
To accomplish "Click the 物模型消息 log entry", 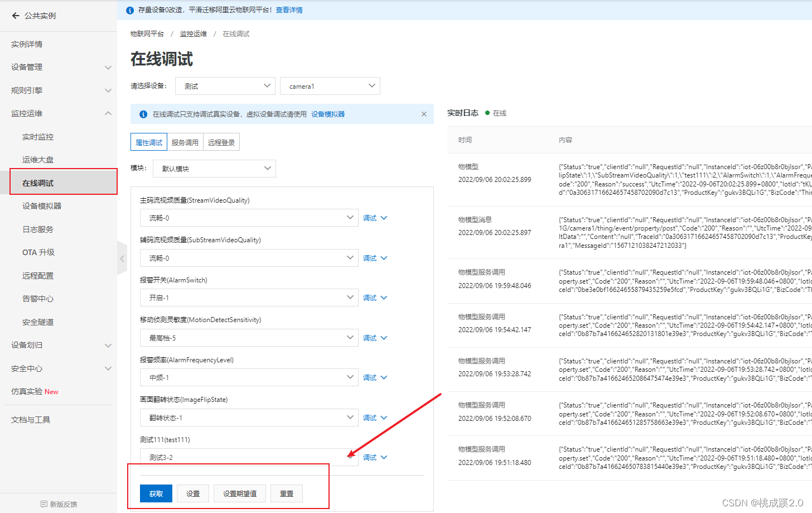I will (629, 233).
